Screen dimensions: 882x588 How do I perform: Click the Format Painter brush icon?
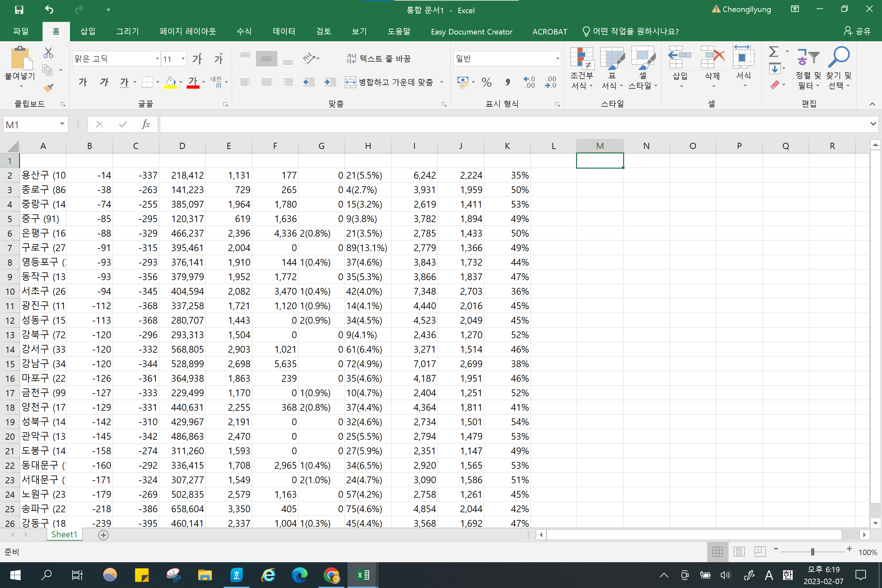[48, 87]
